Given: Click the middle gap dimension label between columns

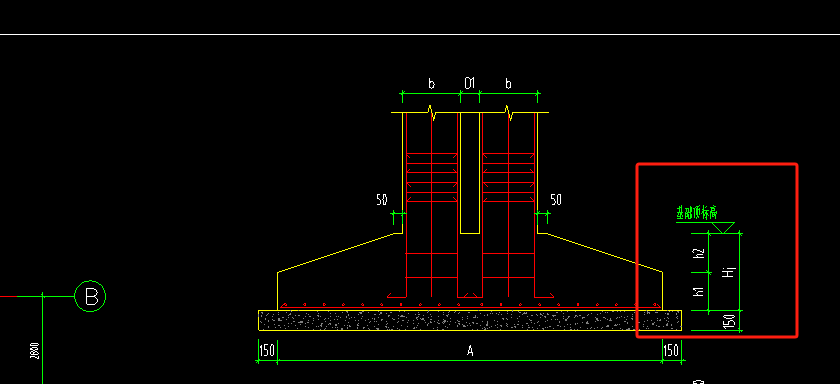Looking at the screenshot, I should tap(469, 83).
